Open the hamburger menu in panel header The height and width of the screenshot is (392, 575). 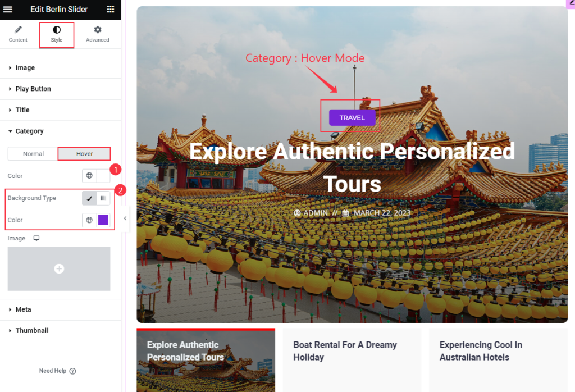[x=8, y=9]
